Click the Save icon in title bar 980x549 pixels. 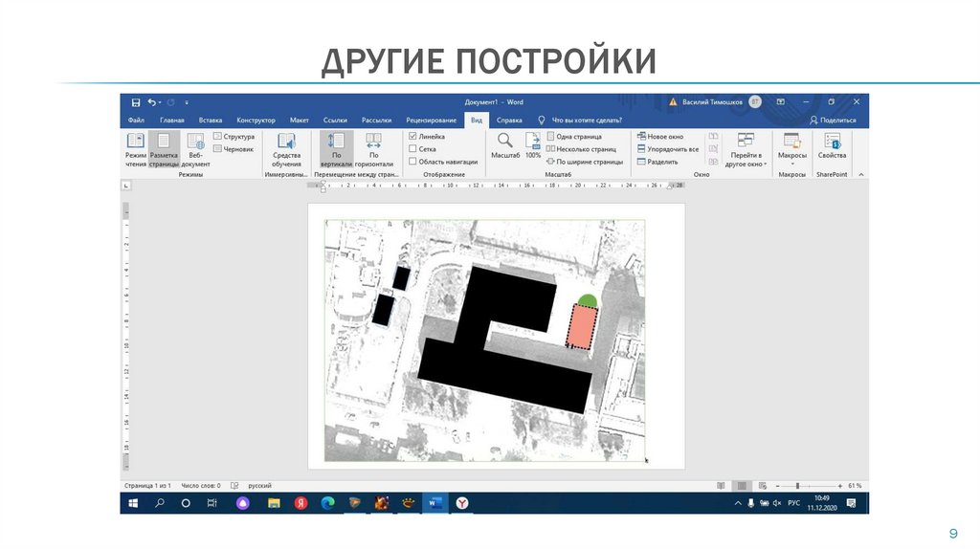pyautogui.click(x=136, y=102)
